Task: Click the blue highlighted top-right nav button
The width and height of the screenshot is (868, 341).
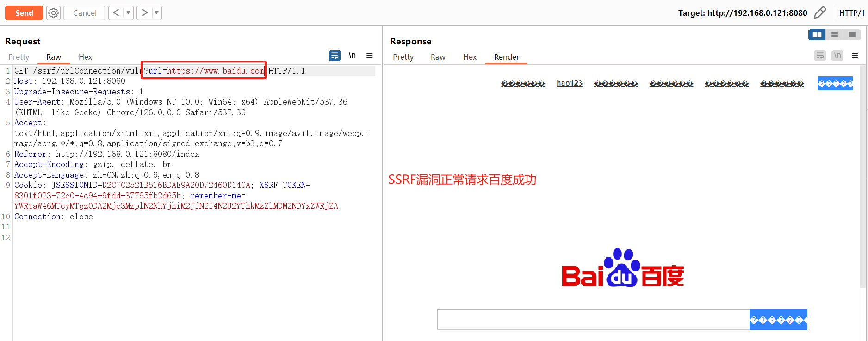Action: 835,83
